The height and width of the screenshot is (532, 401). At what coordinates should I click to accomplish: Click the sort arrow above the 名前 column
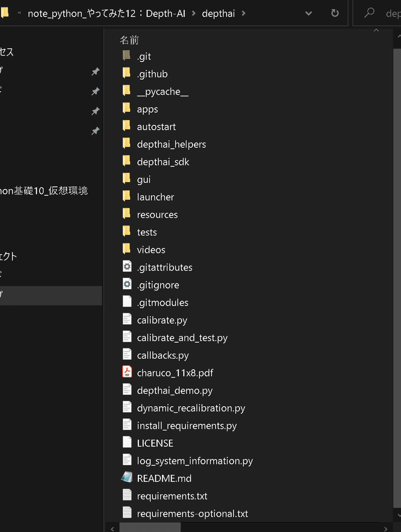point(376,31)
